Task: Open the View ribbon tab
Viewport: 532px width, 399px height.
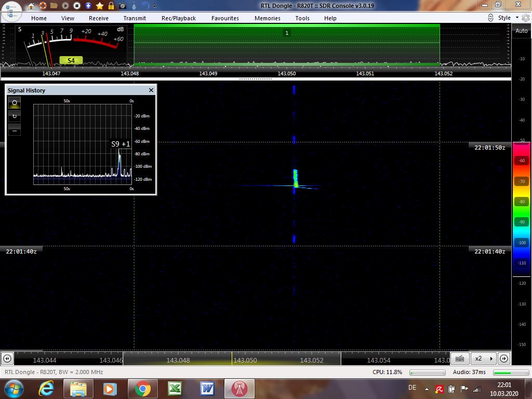Action: [x=68, y=18]
